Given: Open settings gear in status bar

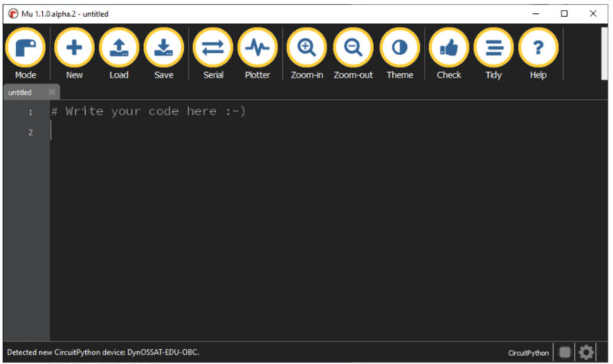Looking at the screenshot, I should point(586,353).
